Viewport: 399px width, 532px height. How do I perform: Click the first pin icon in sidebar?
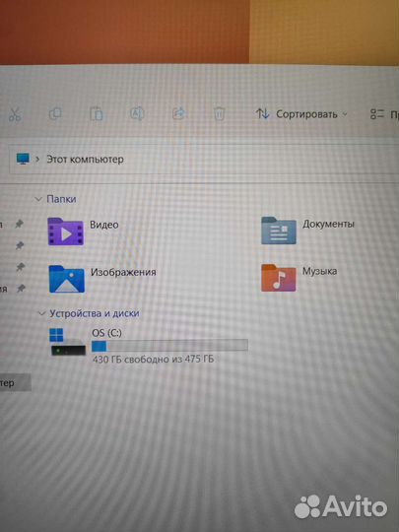[x=19, y=224]
